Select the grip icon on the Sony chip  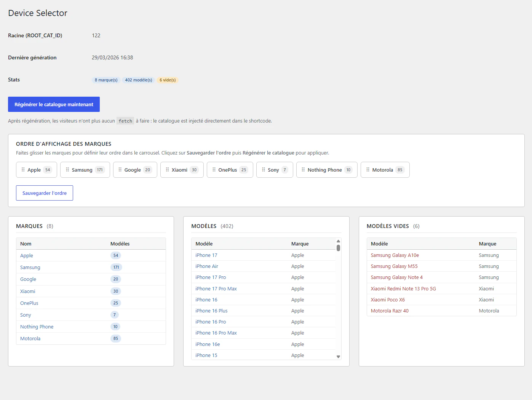point(264,170)
